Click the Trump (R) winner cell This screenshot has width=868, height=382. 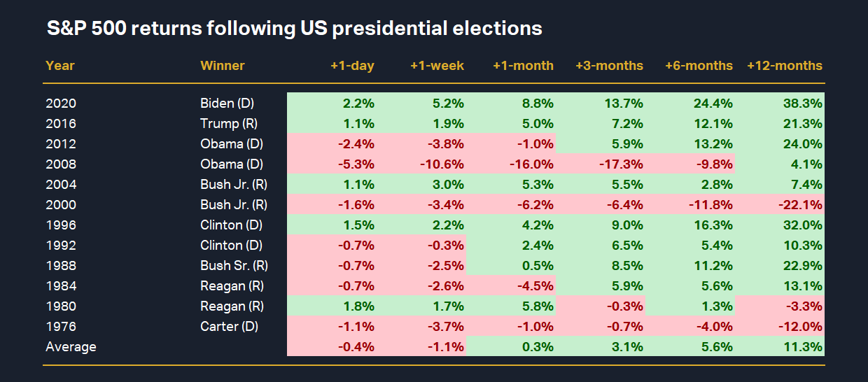[227, 124]
